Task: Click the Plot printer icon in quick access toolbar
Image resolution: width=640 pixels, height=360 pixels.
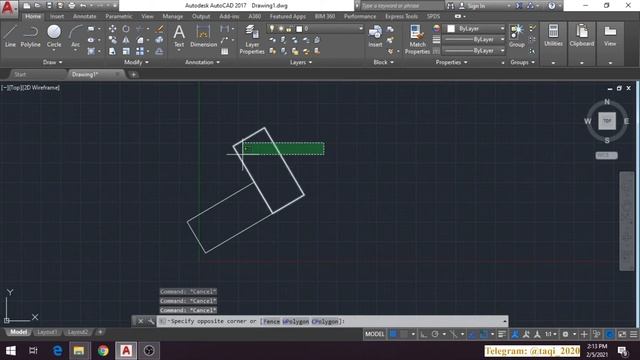Action: pyautogui.click(x=71, y=6)
